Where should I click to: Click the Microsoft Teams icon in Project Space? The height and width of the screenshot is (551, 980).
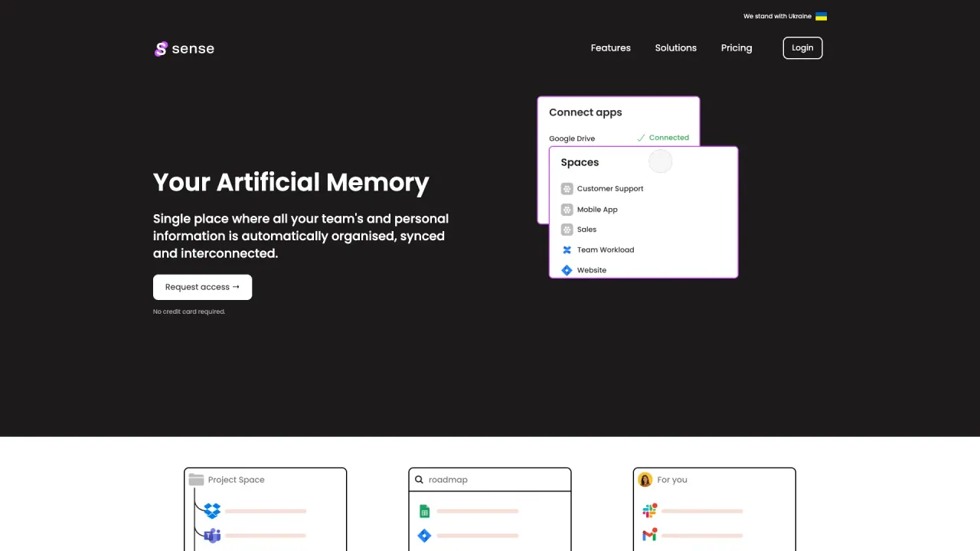[212, 535]
